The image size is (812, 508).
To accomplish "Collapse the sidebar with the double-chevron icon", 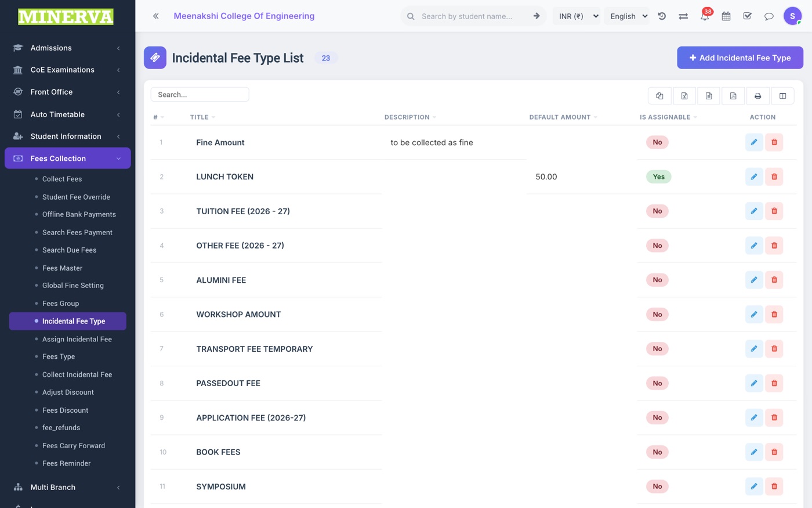I will click(x=155, y=16).
